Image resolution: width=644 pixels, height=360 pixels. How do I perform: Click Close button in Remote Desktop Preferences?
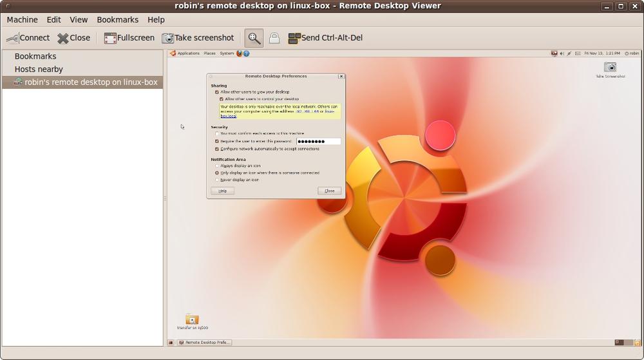click(329, 191)
